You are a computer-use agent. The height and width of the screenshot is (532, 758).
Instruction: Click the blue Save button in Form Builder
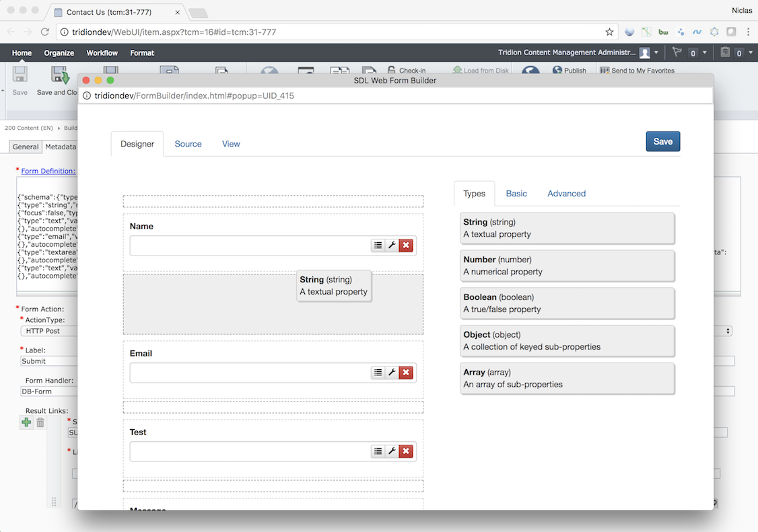pos(663,142)
